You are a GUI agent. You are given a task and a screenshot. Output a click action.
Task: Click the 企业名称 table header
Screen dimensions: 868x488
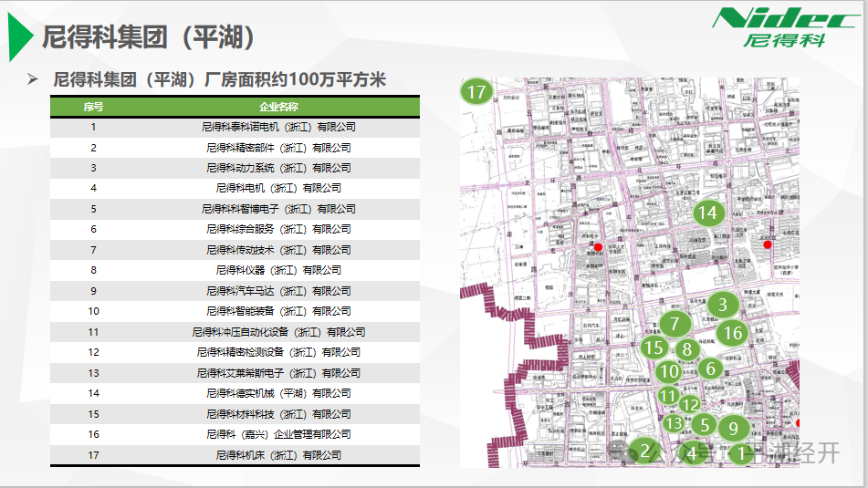click(278, 107)
